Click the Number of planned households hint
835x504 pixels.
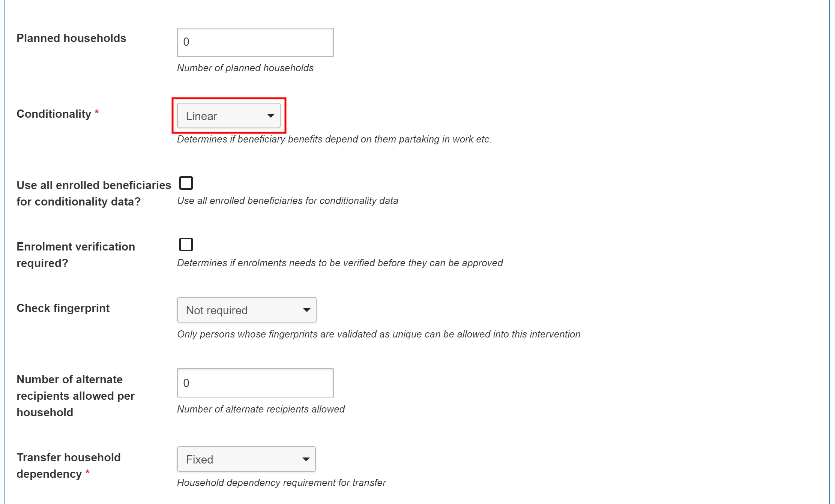click(x=245, y=68)
